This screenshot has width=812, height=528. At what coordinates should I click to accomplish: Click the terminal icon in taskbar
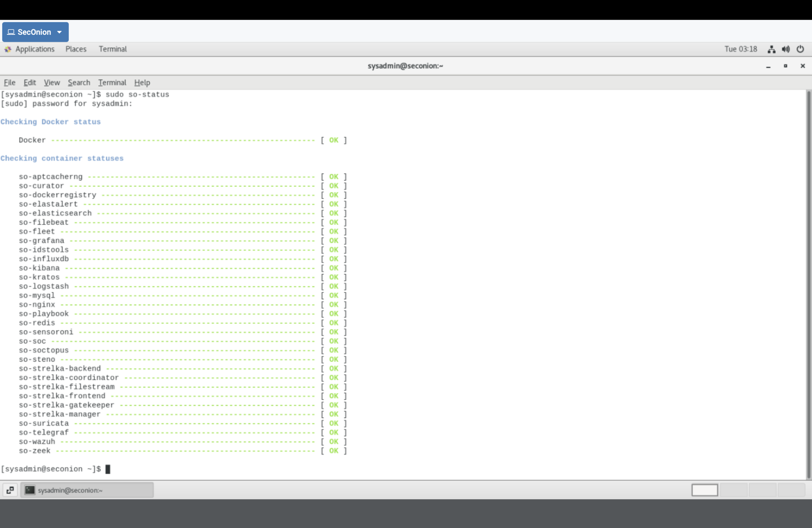coord(30,490)
